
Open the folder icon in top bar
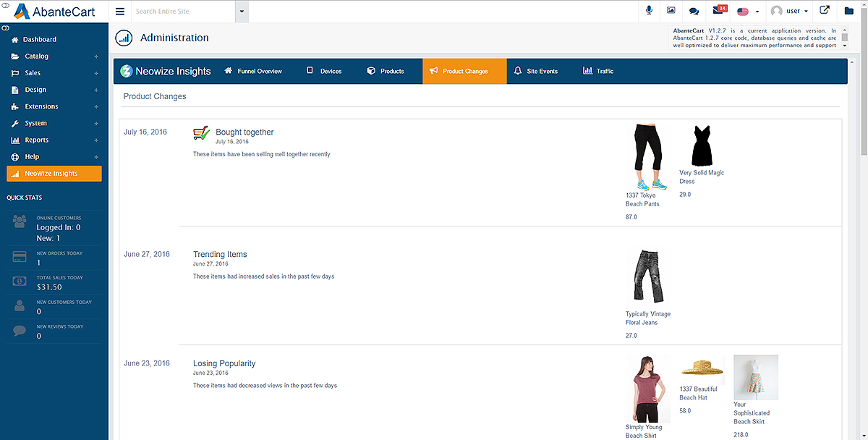(x=849, y=11)
